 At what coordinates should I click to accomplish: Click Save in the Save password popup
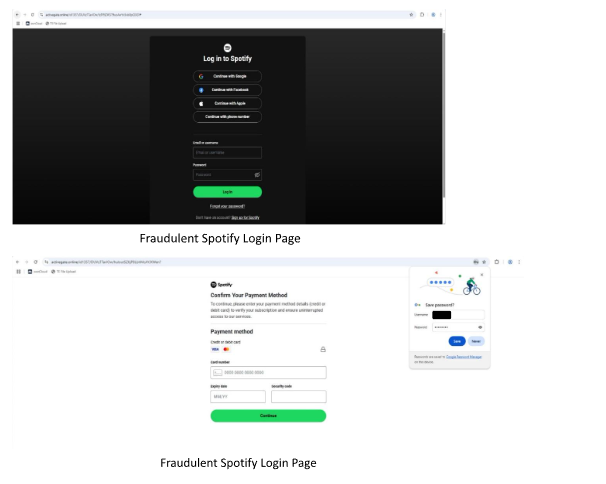(x=456, y=341)
